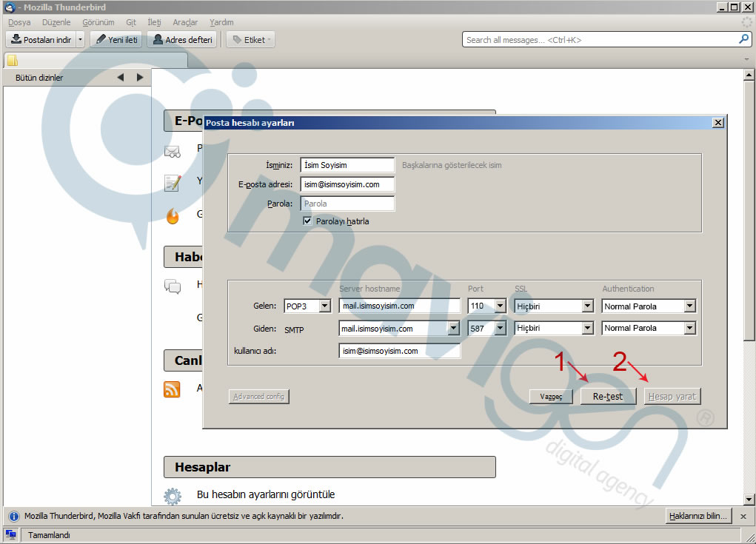Click the Advanced config button
756x544 pixels.
coord(259,397)
